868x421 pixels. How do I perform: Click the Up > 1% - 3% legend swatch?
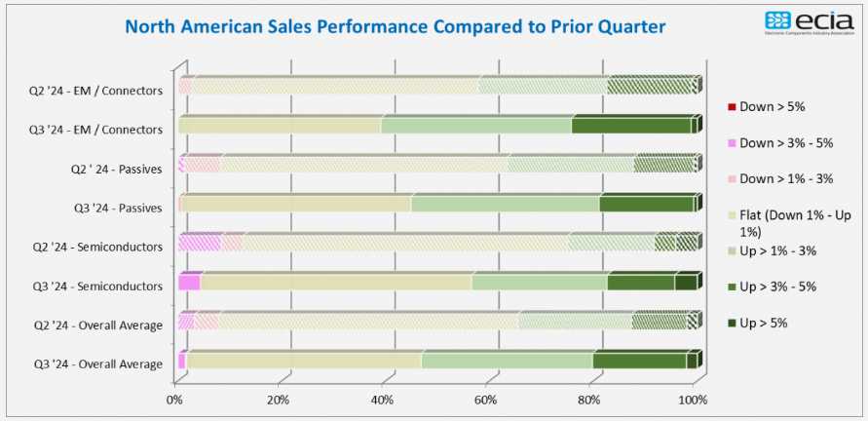pos(732,250)
